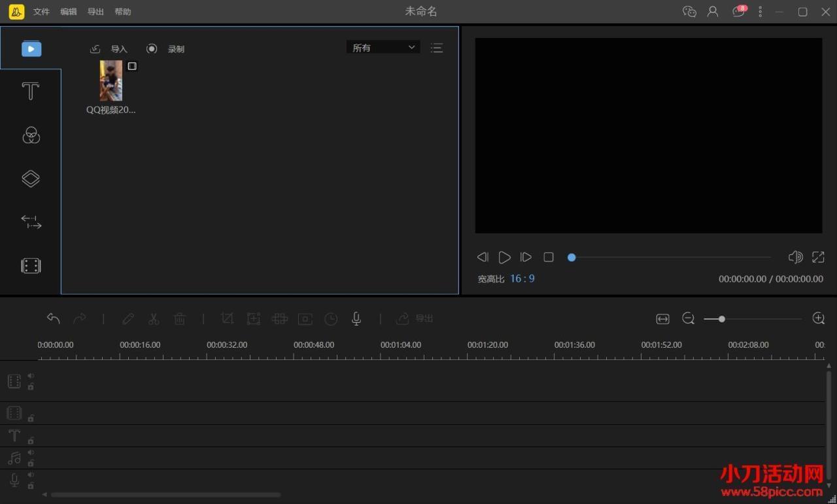Image resolution: width=837 pixels, height=504 pixels.
Task: Open the Text tool panel in sidebar
Action: click(31, 92)
